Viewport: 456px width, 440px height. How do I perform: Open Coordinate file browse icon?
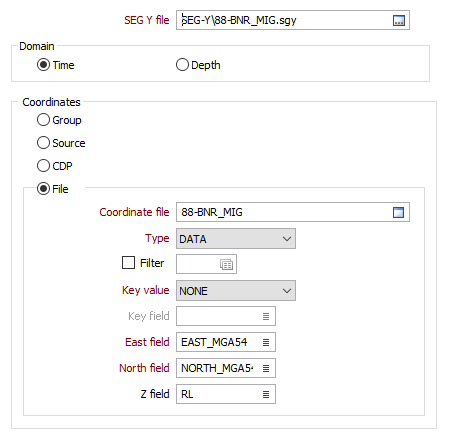398,212
